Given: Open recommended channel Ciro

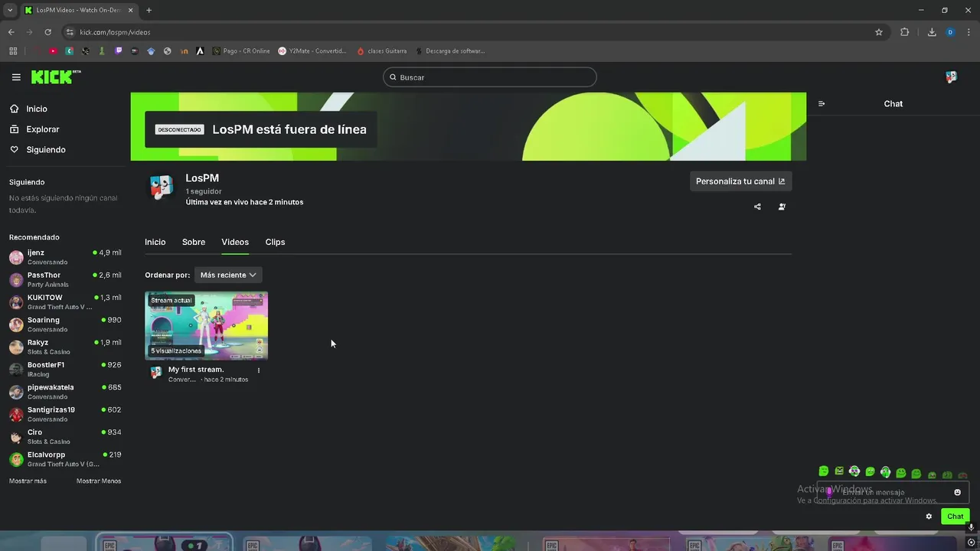Looking at the screenshot, I should tap(65, 436).
